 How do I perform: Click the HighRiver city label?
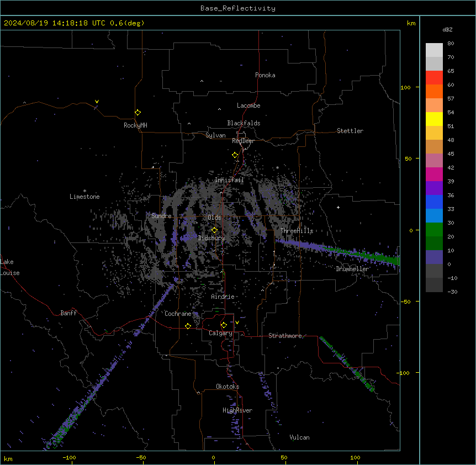click(x=237, y=410)
